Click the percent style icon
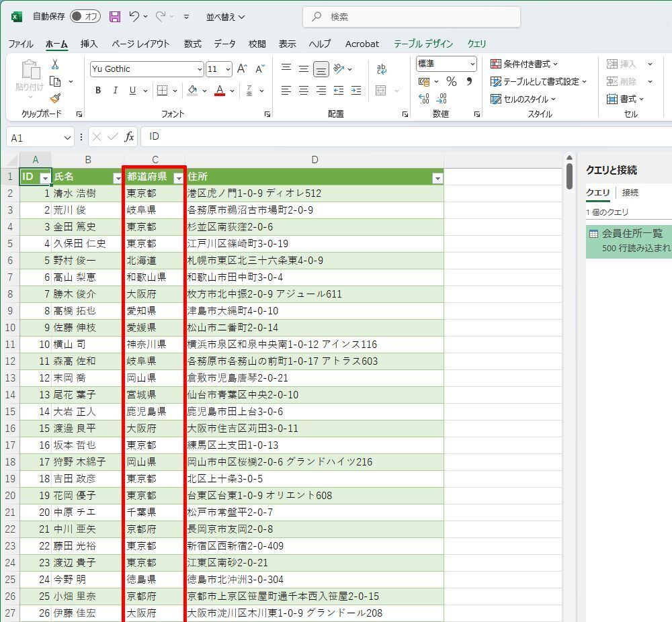Screen dimensions: 672x622 452,81
